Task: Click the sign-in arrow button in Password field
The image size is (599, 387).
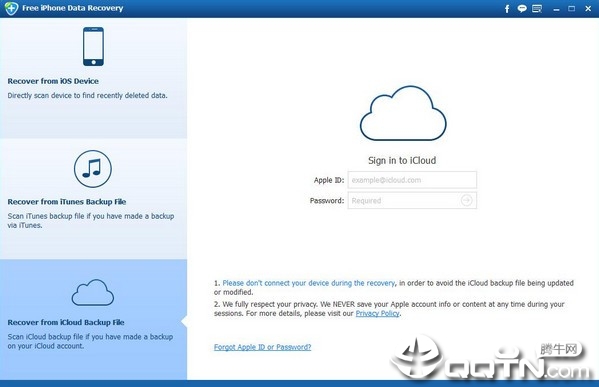Action: coord(466,200)
